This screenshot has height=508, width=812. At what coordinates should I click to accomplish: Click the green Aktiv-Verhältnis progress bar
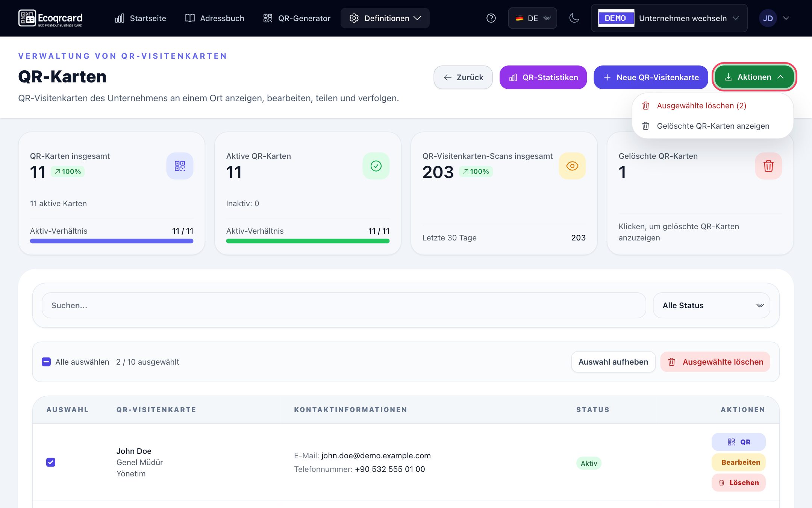(x=308, y=241)
